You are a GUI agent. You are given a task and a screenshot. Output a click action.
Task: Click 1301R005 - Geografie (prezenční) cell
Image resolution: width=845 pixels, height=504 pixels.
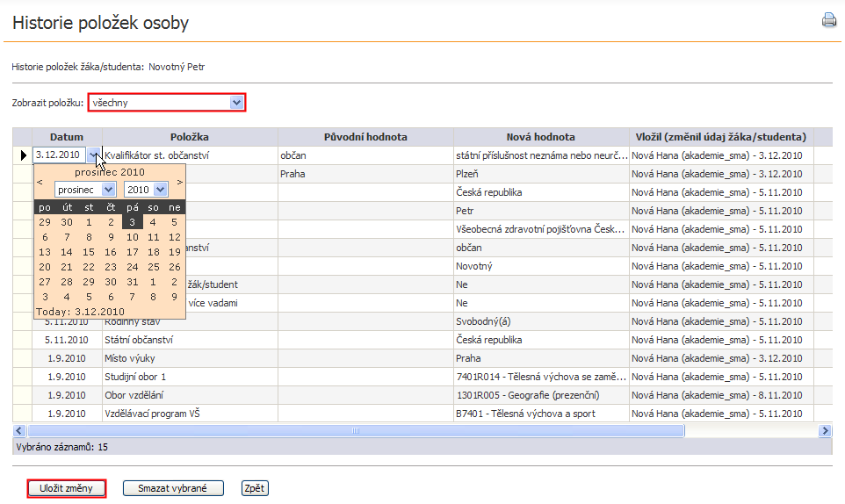pyautogui.click(x=541, y=395)
